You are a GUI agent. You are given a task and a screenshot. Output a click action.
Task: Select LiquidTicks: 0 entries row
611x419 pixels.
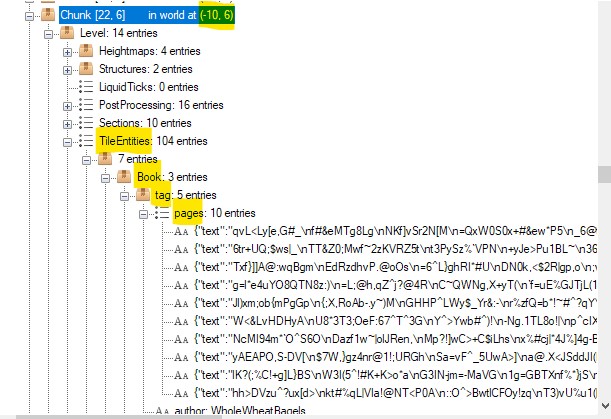tap(149, 87)
